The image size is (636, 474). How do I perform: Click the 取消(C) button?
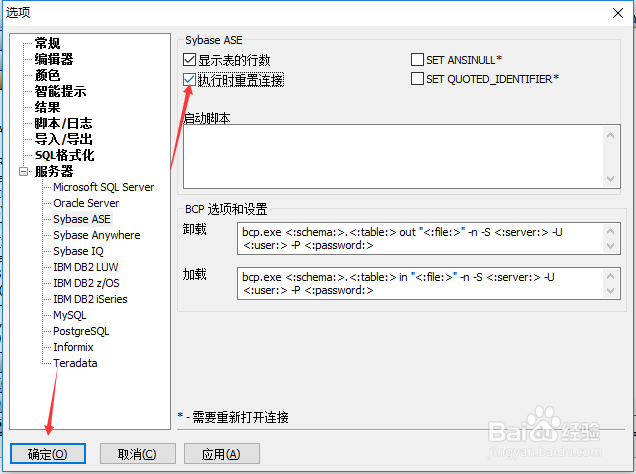point(138,454)
